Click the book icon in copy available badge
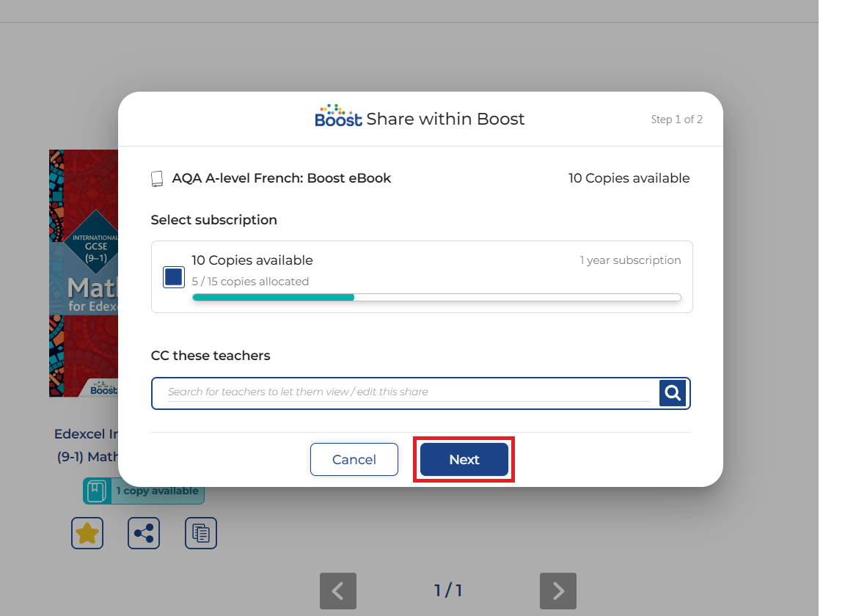 tap(97, 491)
